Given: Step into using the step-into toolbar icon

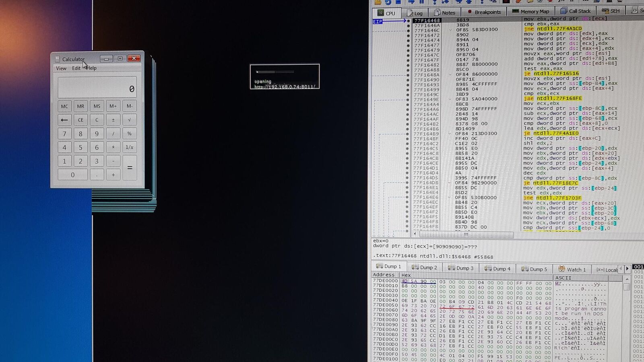Looking at the screenshot, I should (x=434, y=2).
